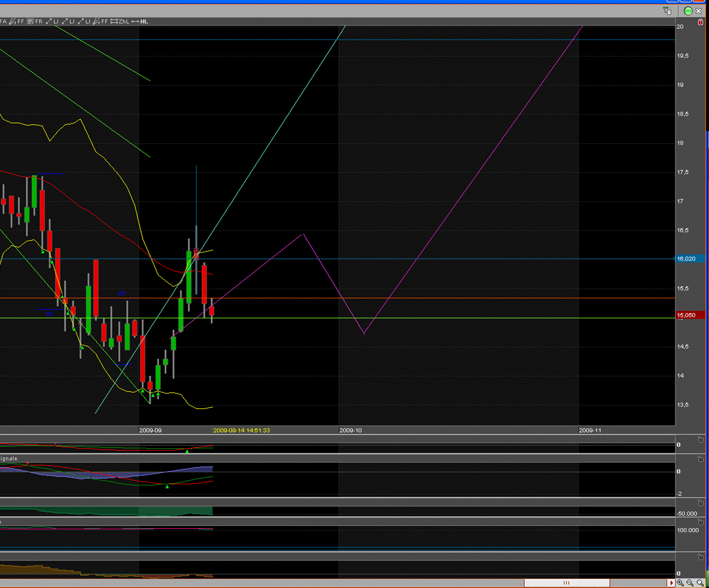
Task: Click the green status indicator button
Action: click(688, 11)
